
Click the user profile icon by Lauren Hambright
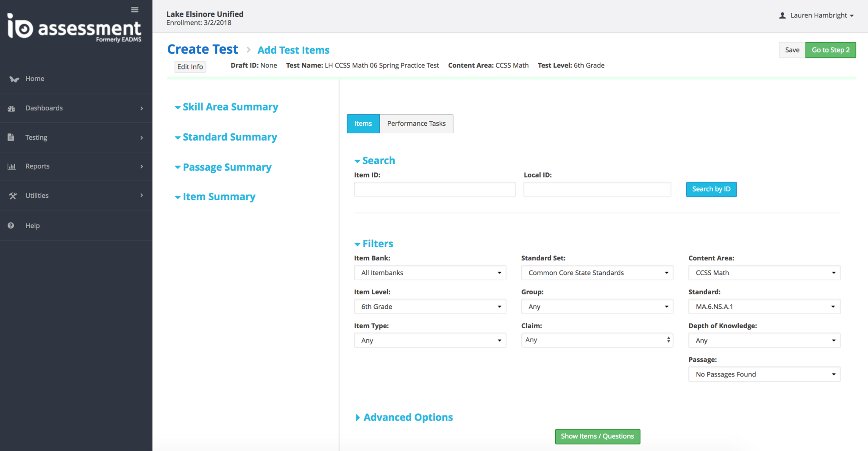[782, 16]
